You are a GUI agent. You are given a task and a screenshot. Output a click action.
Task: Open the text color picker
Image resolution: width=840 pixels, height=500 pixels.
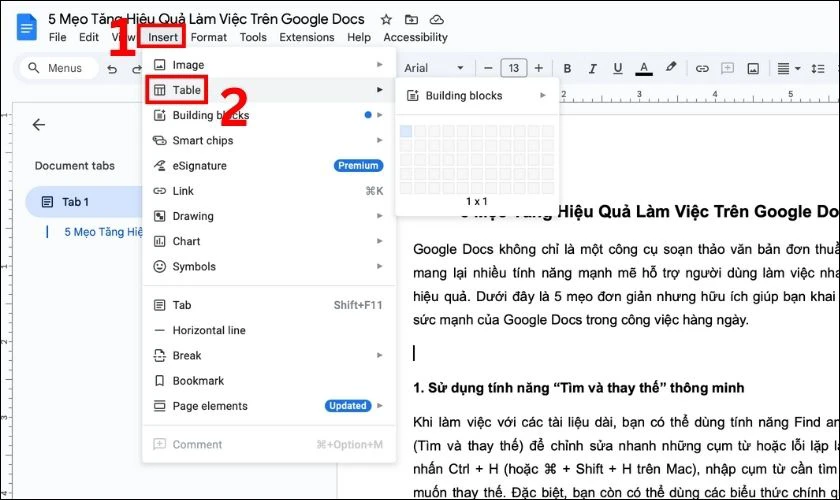tap(643, 69)
